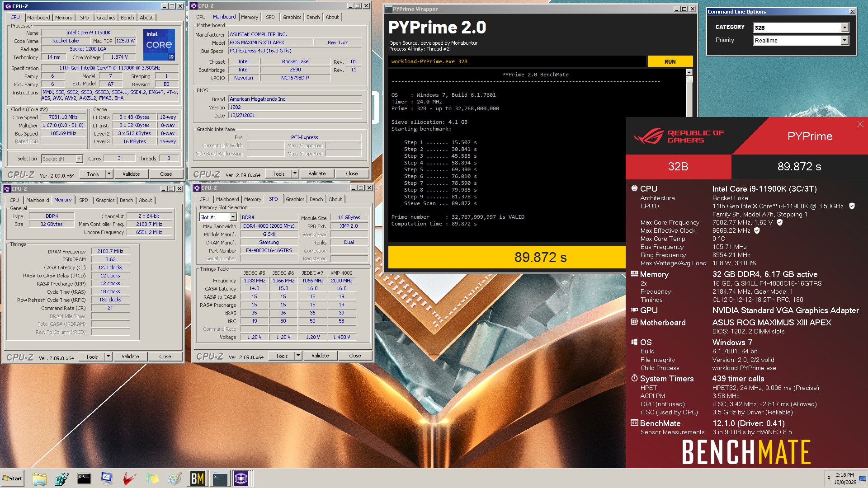
Task: Click the Mainboard Model ROG MAXIMUS XIII APEX
Action: click(270, 42)
